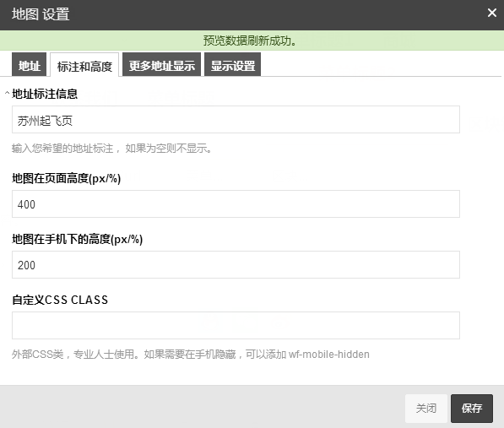The image size is (504, 428).
Task: Open the 更多地址显示 tab
Action: tap(162, 65)
